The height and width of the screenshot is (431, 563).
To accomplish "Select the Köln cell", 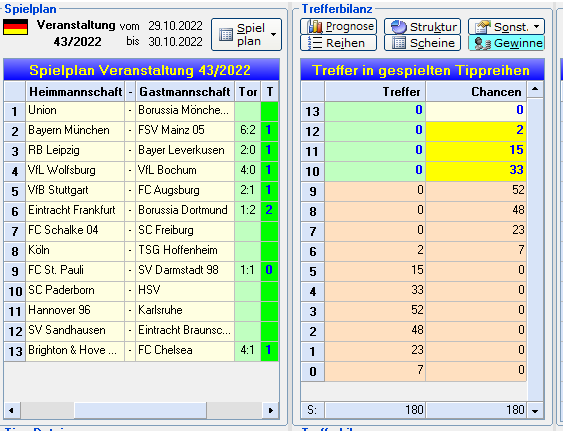I will (x=75, y=251).
